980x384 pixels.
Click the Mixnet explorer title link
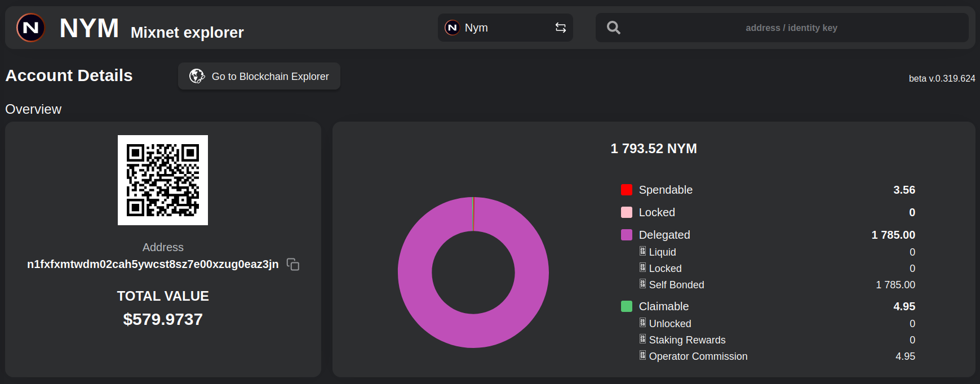tap(187, 33)
